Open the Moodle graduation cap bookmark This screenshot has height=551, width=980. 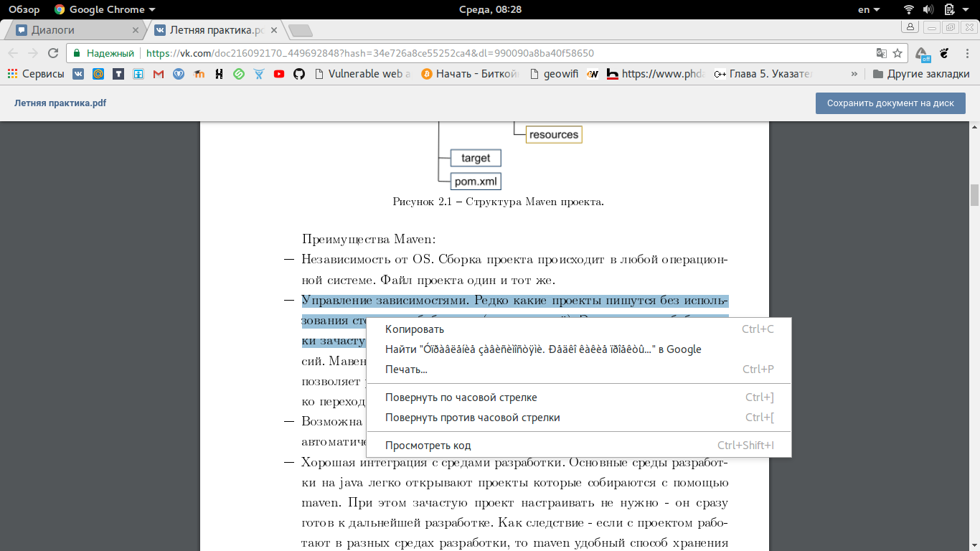199,73
